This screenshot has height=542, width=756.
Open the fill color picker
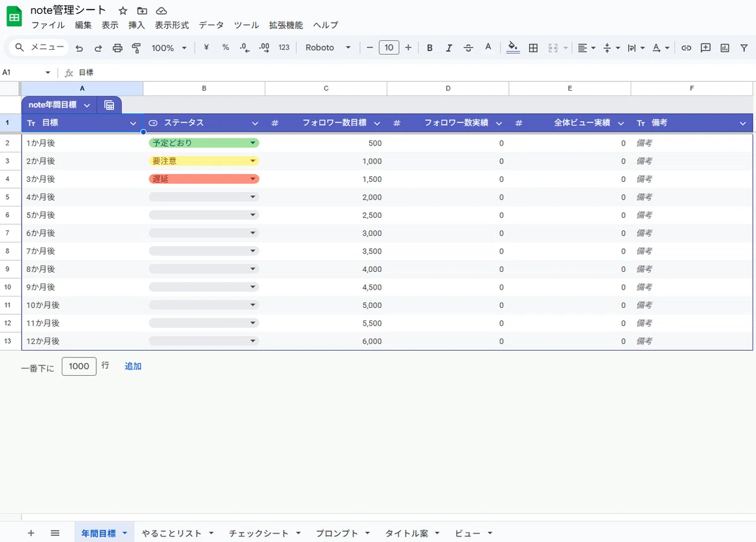[x=513, y=48]
